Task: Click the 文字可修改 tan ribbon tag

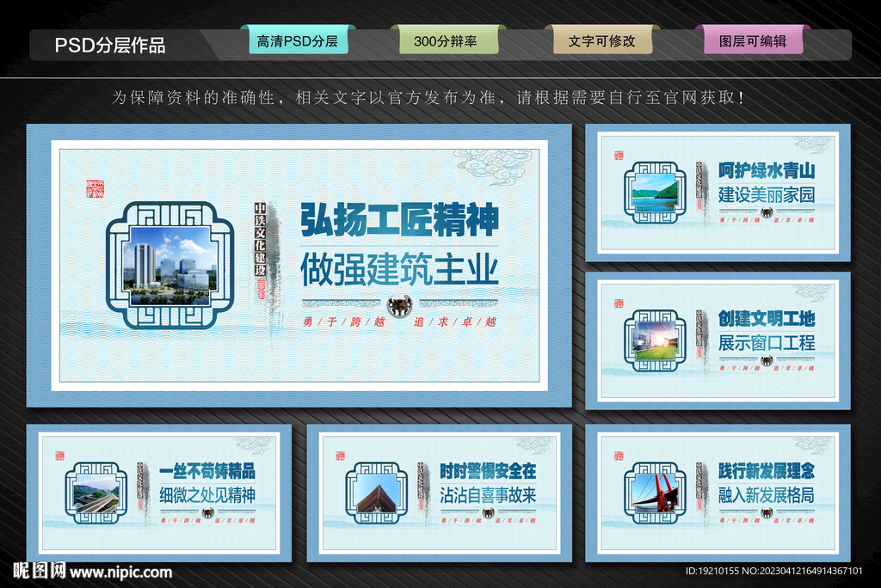Action: 602,40
